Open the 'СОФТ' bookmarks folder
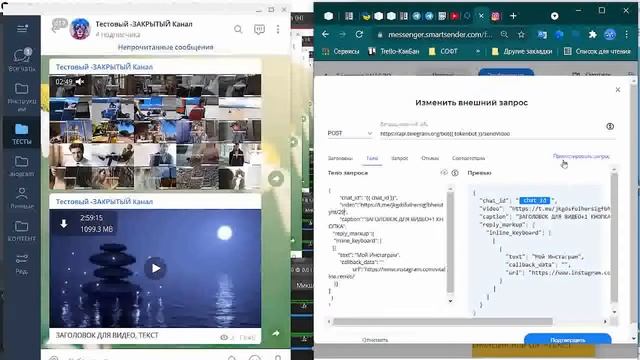The width and height of the screenshot is (640, 360). [x=443, y=51]
